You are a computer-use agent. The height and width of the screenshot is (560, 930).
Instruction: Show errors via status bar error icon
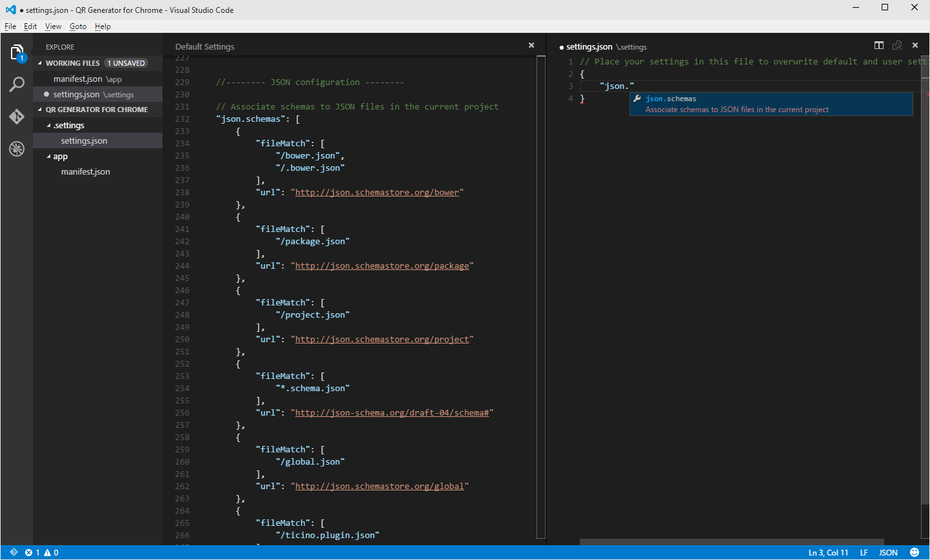[x=28, y=552]
